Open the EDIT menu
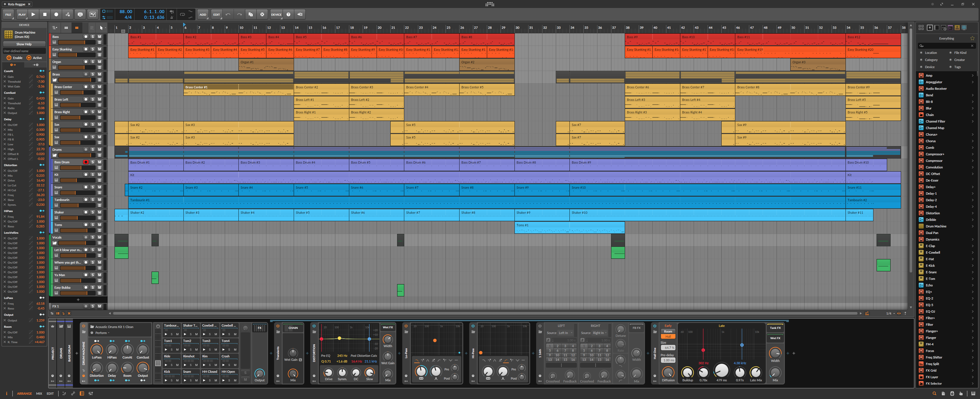The image size is (980, 399). (x=217, y=15)
